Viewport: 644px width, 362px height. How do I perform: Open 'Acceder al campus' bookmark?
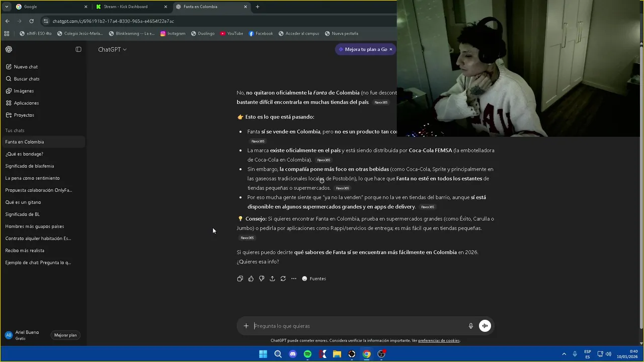[x=298, y=34]
